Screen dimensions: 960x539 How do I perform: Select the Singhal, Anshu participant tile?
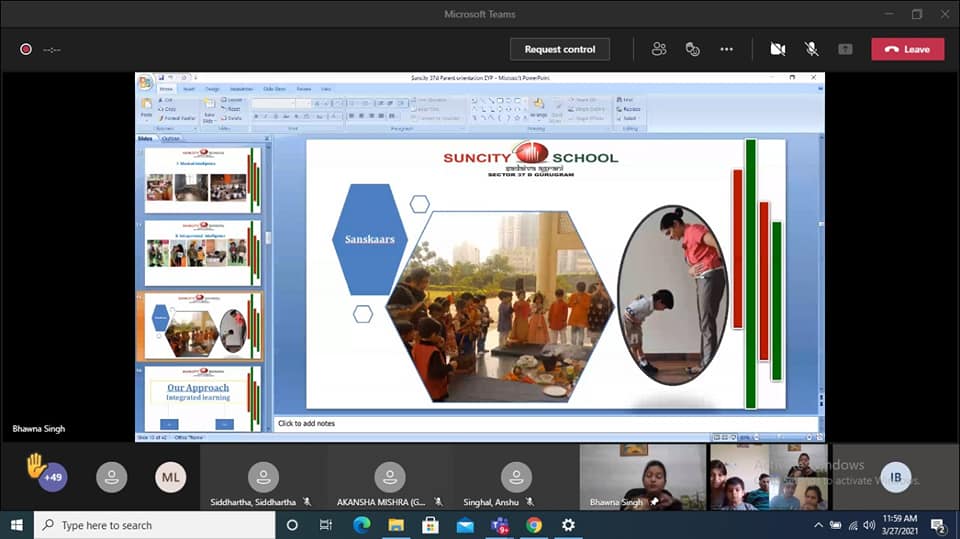516,478
